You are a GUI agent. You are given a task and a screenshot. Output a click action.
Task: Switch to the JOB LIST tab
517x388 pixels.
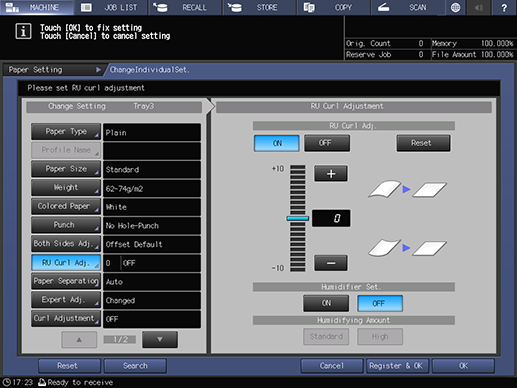pos(111,7)
